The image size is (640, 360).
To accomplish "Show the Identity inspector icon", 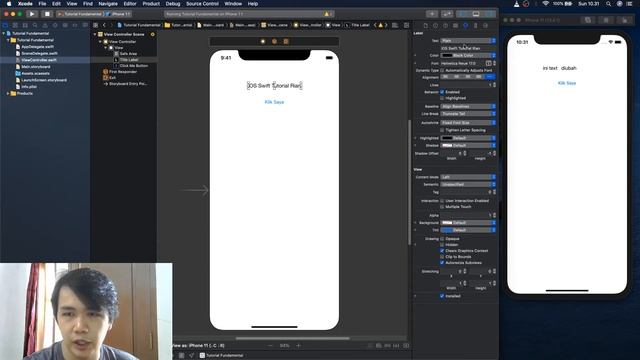I will [455, 25].
